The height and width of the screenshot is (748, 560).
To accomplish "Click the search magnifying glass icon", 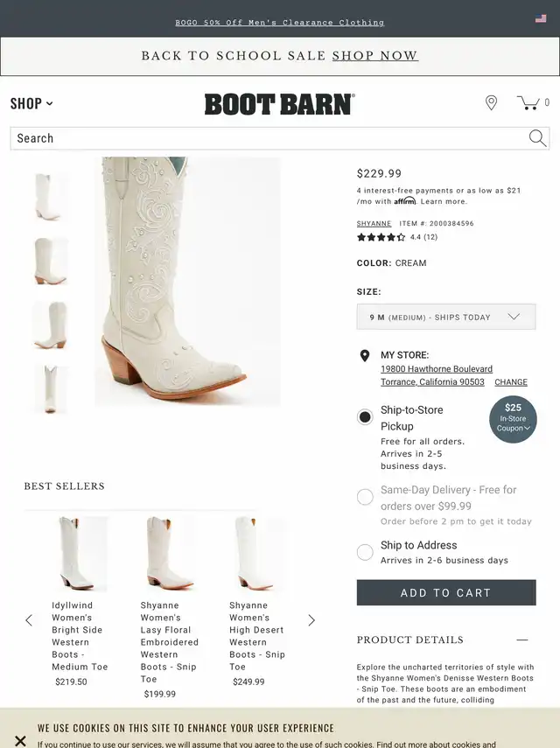I will tap(537, 138).
